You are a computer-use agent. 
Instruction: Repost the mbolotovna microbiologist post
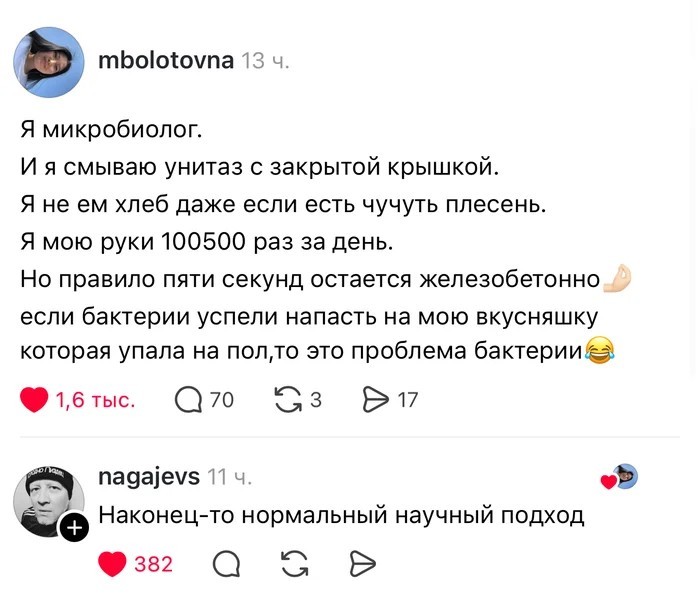287,400
